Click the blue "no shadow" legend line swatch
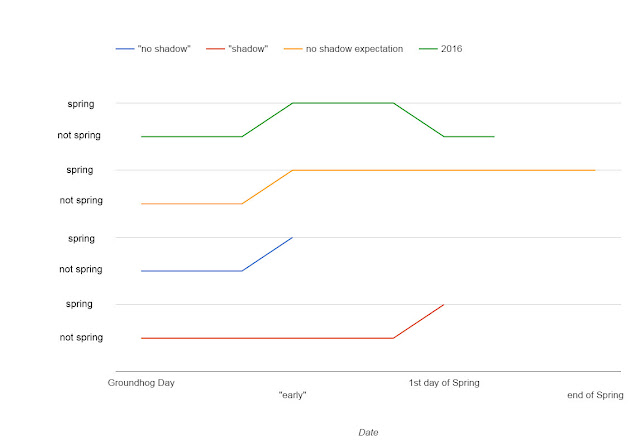This screenshot has width=640, height=444. pyautogui.click(x=125, y=48)
